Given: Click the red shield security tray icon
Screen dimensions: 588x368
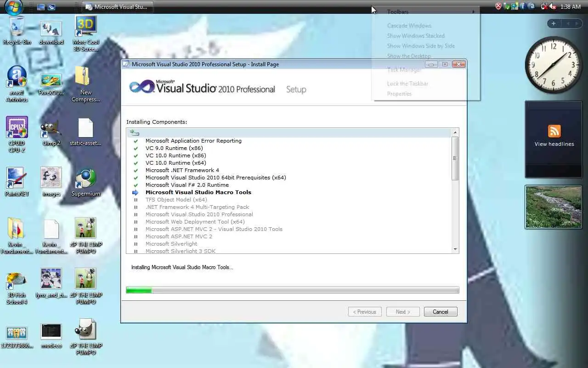Looking at the screenshot, I should [x=498, y=6].
